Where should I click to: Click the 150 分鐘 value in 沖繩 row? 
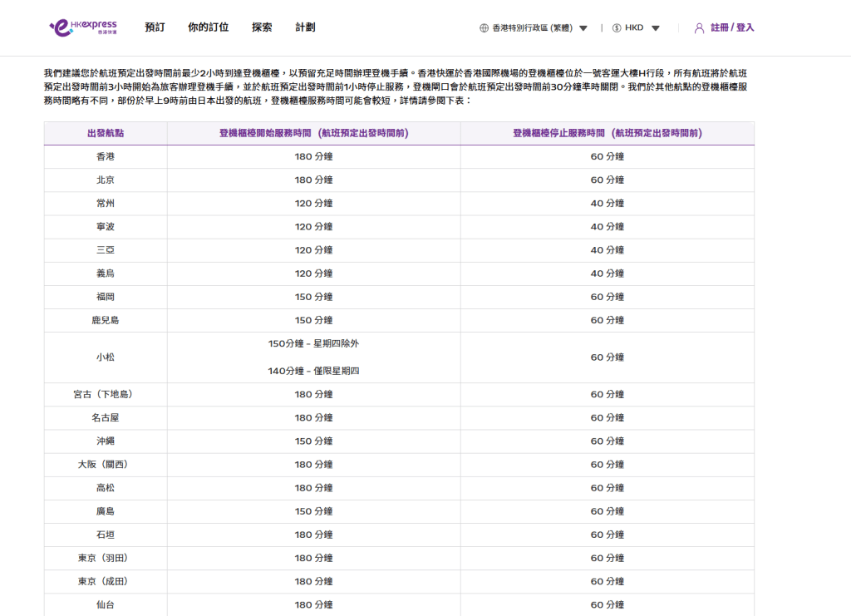(313, 441)
